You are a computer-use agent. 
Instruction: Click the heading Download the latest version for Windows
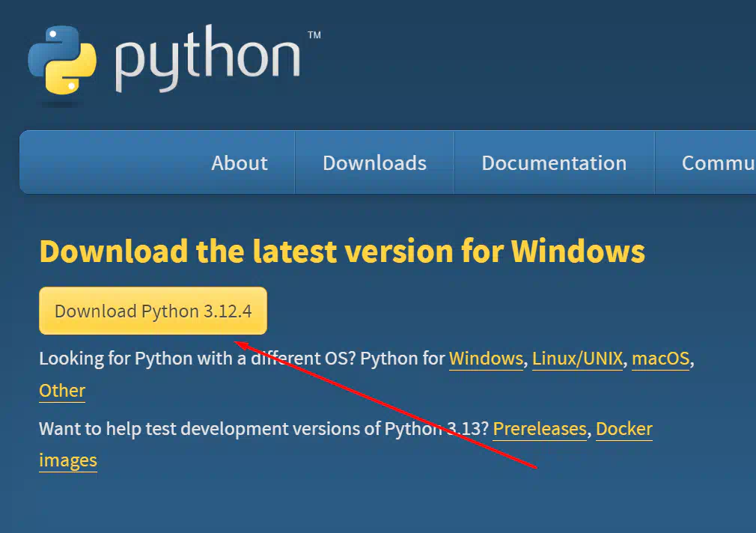342,252
